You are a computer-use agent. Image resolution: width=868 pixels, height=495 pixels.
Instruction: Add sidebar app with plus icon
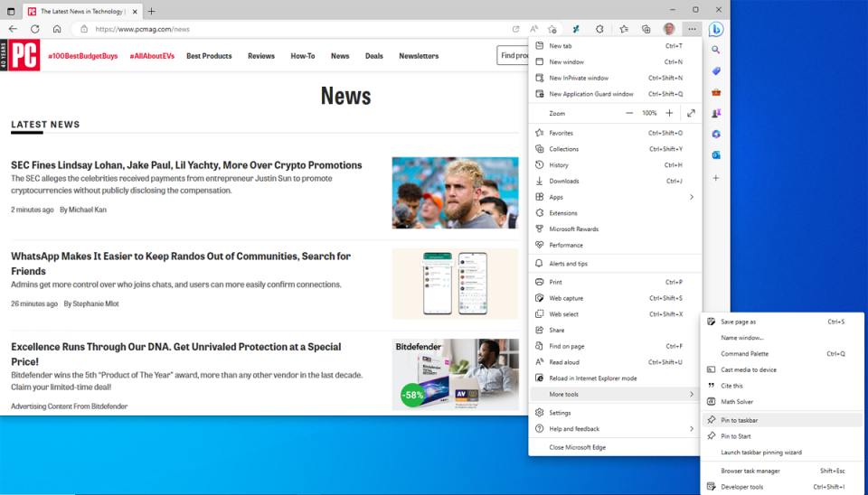pyautogui.click(x=716, y=178)
